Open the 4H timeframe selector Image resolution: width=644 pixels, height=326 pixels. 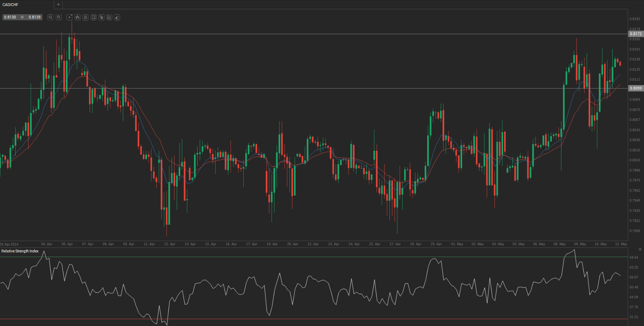(69, 17)
